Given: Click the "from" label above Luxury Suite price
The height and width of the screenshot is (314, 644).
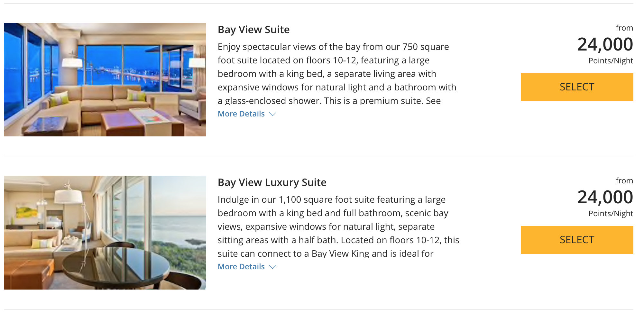Looking at the screenshot, I should (624, 181).
